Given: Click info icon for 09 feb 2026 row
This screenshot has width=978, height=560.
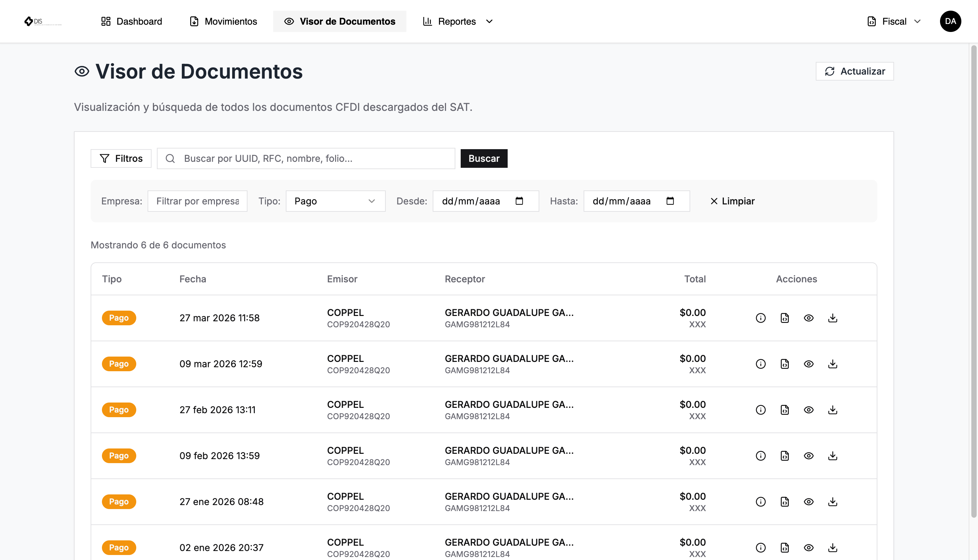Looking at the screenshot, I should (760, 456).
